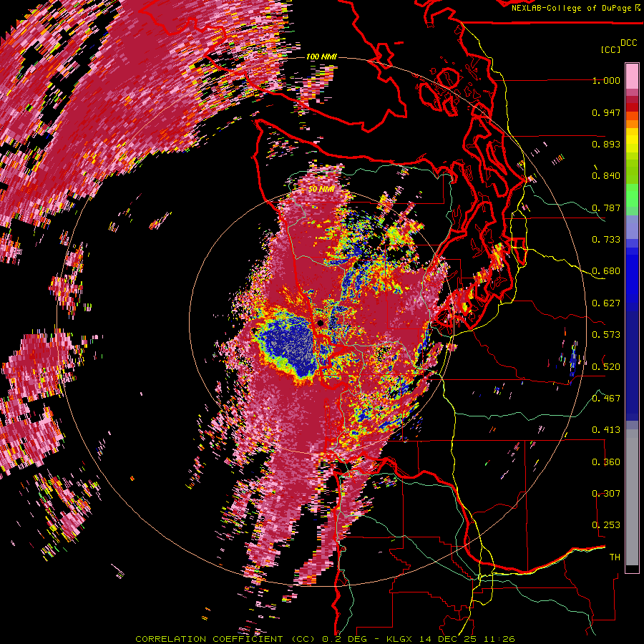Select the 0.573 scale value

coord(606,335)
